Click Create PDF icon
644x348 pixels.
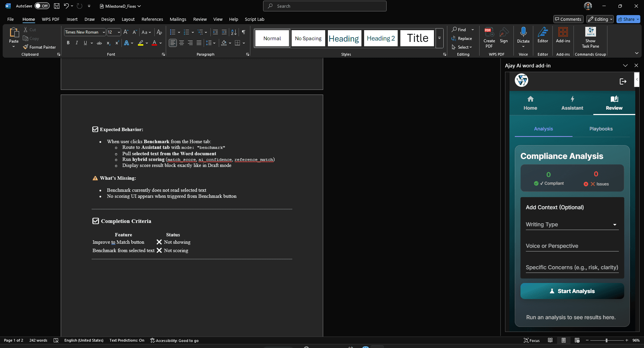point(489,32)
